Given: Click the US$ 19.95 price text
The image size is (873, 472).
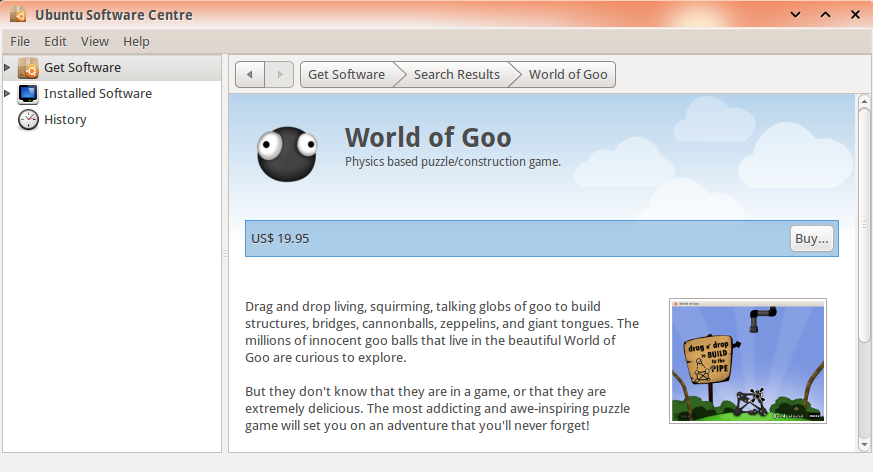Looking at the screenshot, I should click(x=280, y=239).
